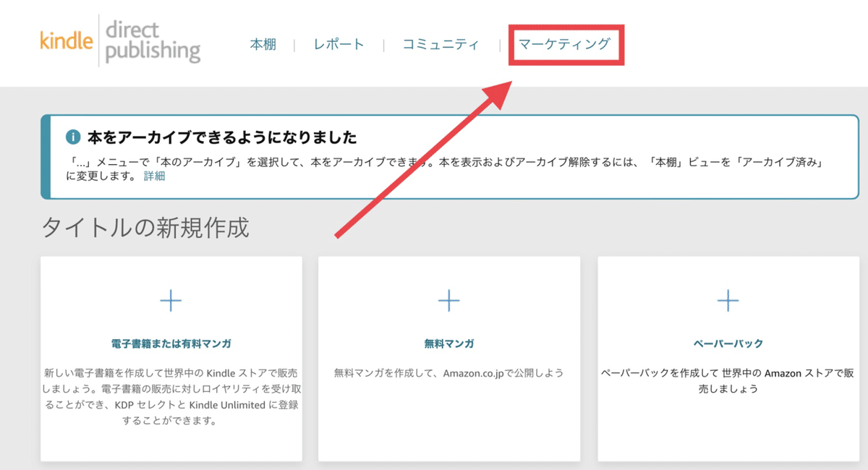This screenshot has width=868, height=470.
Task: Click the 本をアーカイブできるようになりました heading
Action: [x=222, y=137]
